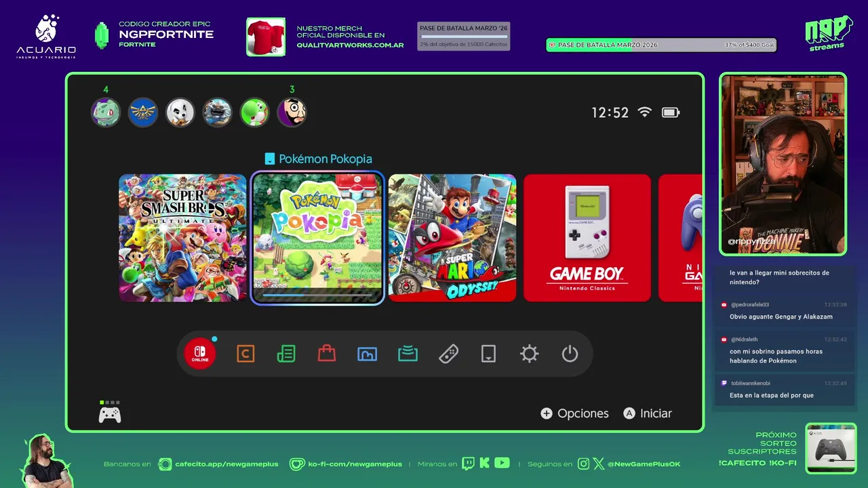Open Game Boy Nintendo Classics tile
Image resolution: width=868 pixels, height=488 pixels.
(587, 238)
